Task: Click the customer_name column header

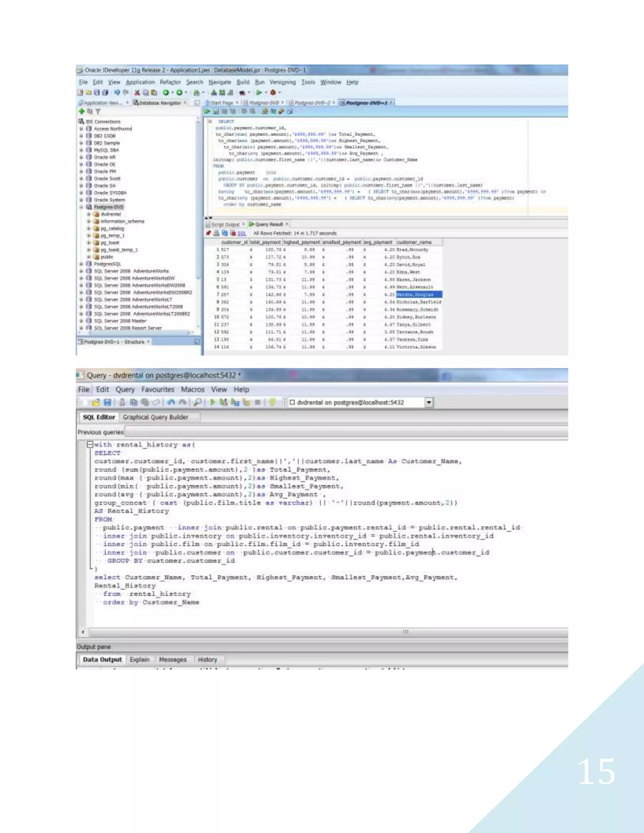Action: click(x=419, y=242)
